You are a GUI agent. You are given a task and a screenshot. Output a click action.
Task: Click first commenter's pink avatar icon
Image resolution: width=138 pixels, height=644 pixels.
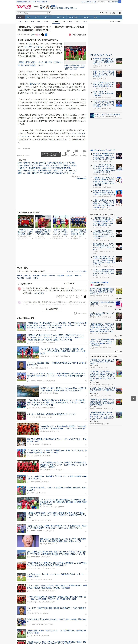click(19, 289)
